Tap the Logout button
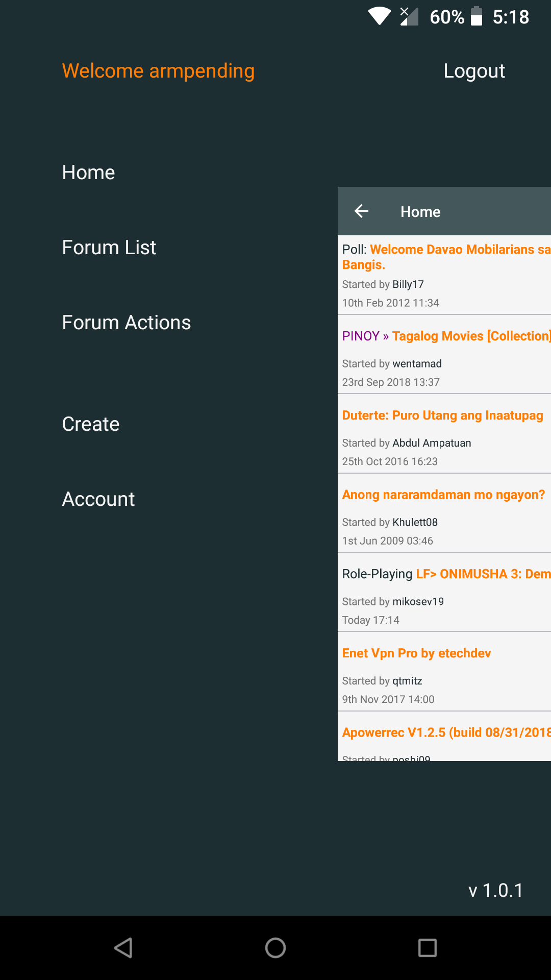This screenshot has width=551, height=980. [x=474, y=71]
